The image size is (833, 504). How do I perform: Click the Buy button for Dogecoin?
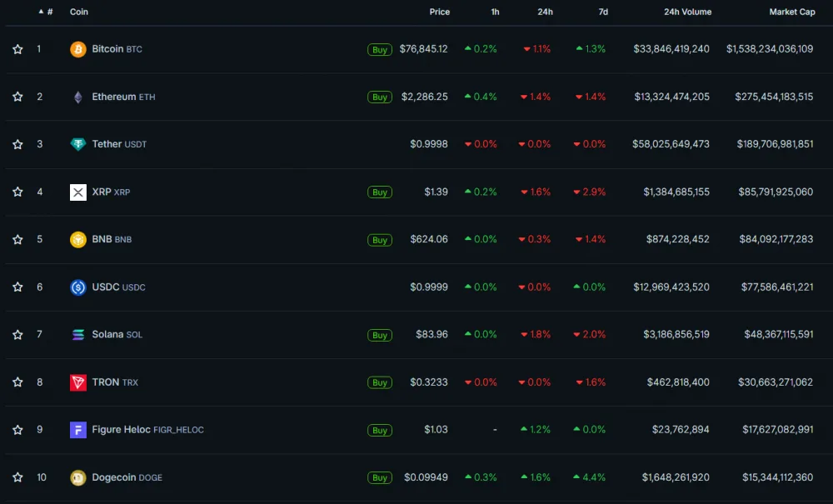tap(380, 477)
